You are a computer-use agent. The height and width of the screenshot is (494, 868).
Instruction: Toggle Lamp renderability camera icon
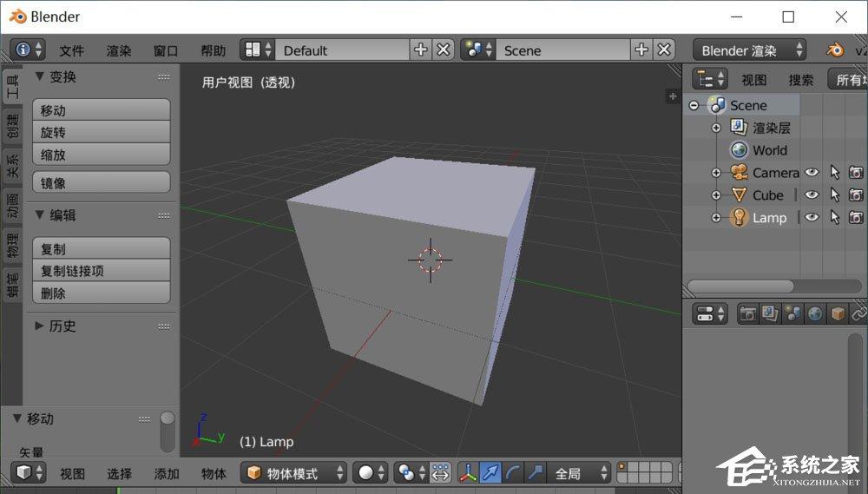tap(857, 218)
